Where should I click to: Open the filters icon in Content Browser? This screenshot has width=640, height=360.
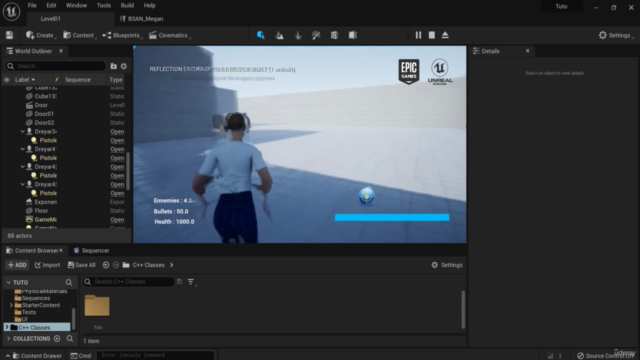click(x=191, y=282)
